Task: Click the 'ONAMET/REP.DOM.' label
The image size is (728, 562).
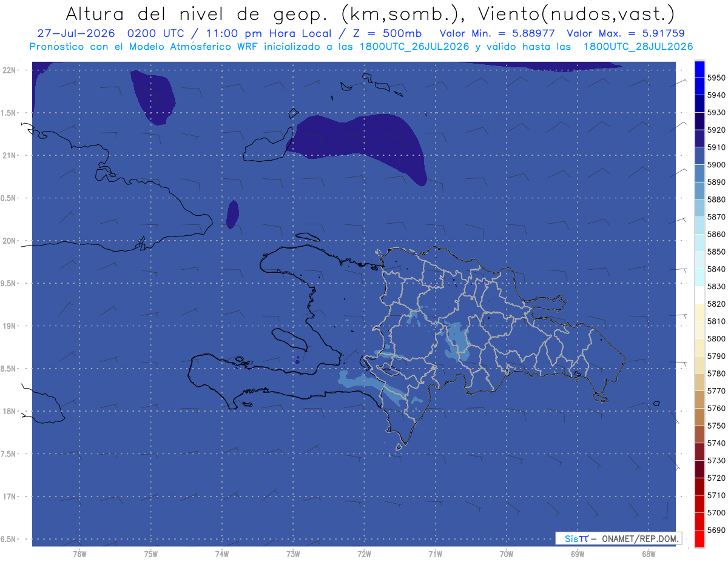Action: point(640,538)
